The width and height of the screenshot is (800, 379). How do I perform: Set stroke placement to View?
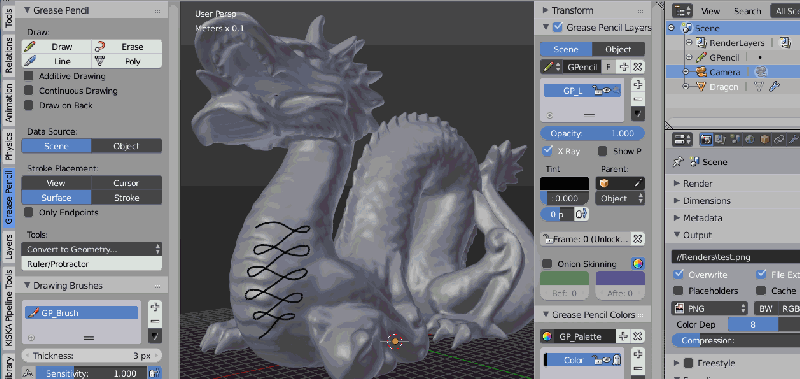(57, 183)
